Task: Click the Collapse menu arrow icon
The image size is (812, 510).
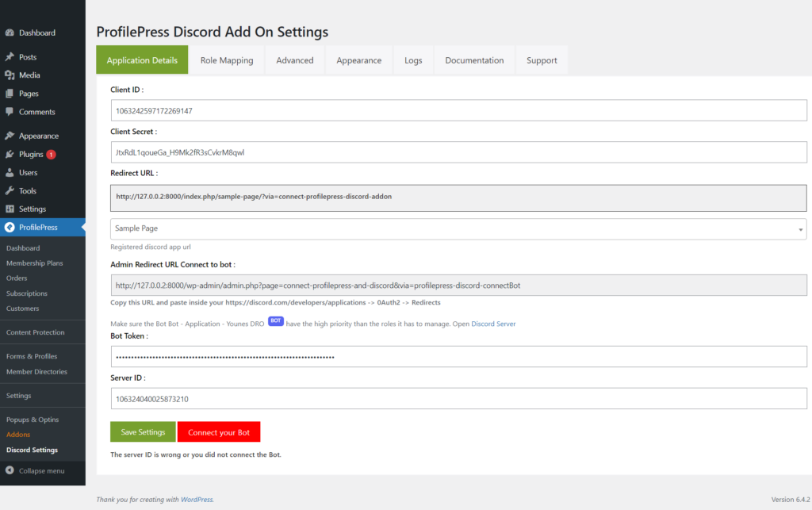Action: pyautogui.click(x=10, y=470)
